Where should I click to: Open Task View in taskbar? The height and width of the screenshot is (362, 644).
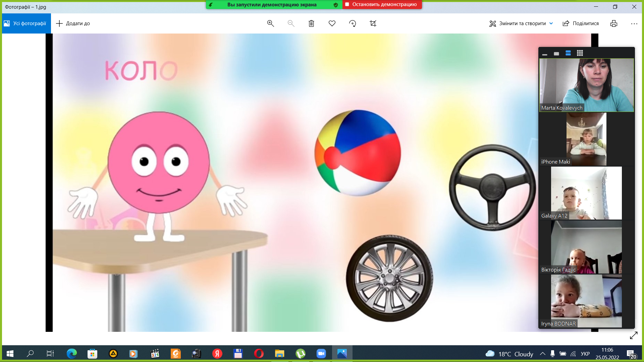(x=50, y=354)
